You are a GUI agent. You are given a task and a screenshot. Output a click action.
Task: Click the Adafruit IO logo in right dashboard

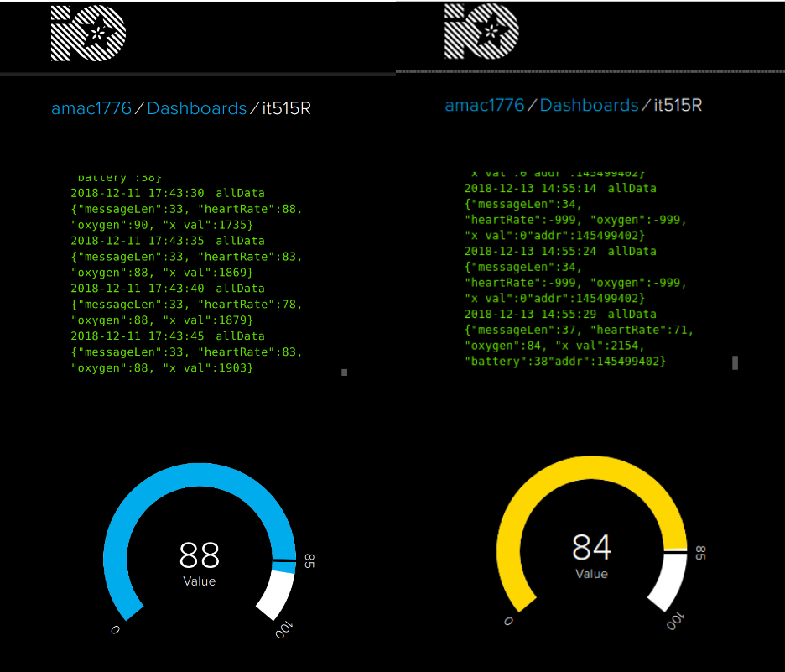(481, 31)
